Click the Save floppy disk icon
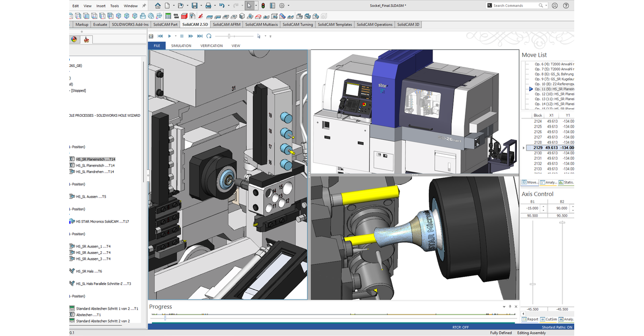 194,5
